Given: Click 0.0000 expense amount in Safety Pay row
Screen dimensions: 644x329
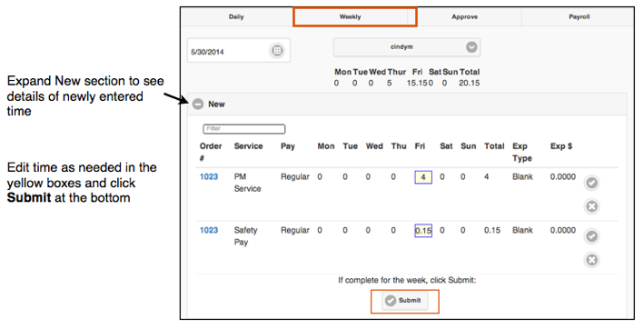Looking at the screenshot, I should [x=563, y=231].
